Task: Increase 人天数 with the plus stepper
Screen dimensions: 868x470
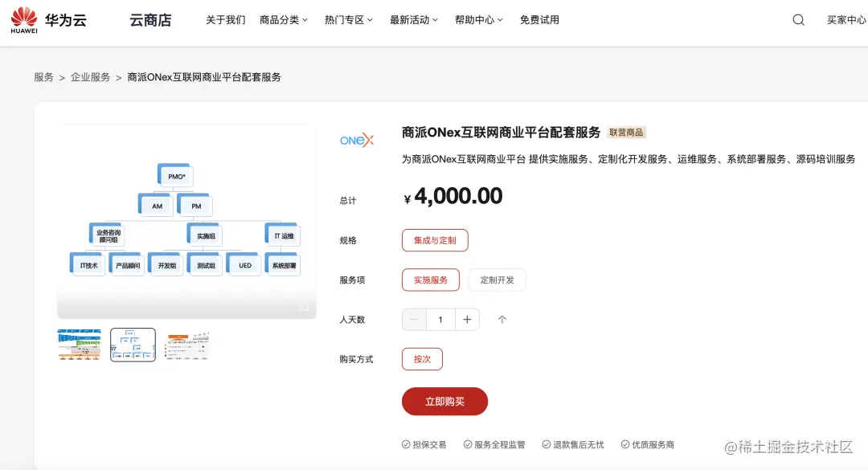Action: (467, 319)
